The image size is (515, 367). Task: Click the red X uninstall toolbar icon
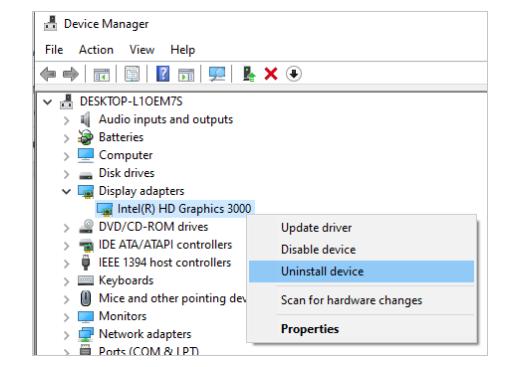[271, 74]
